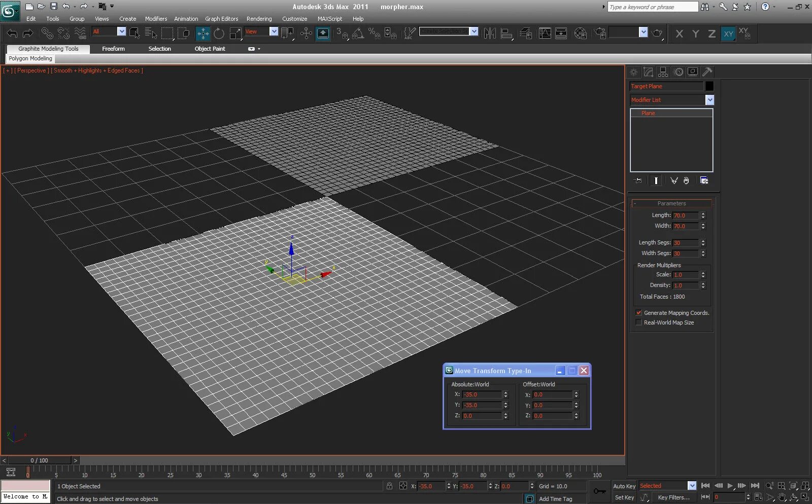Toggle the Auto Key mode
812x504 pixels.
624,486
